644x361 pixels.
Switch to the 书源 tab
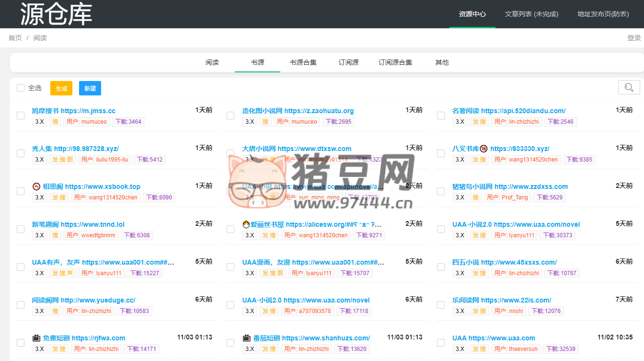(257, 62)
